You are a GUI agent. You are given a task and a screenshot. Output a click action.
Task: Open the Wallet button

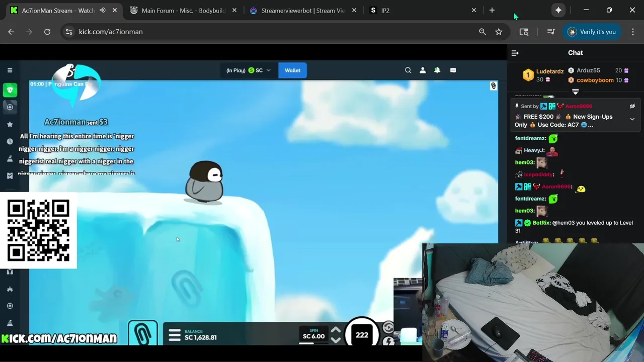point(292,70)
